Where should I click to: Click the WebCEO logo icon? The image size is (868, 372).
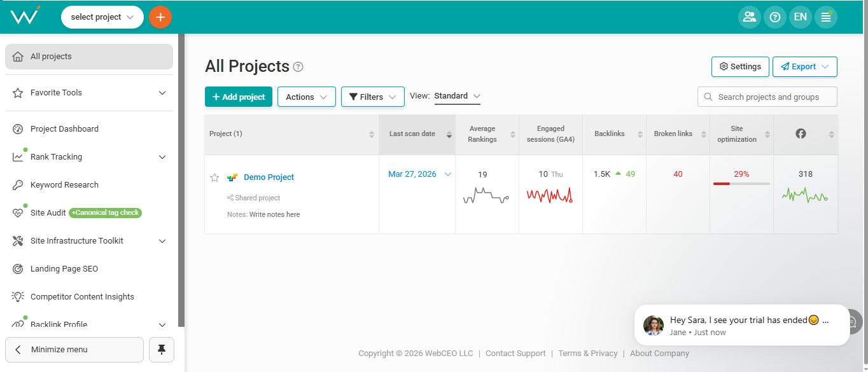pos(25,16)
